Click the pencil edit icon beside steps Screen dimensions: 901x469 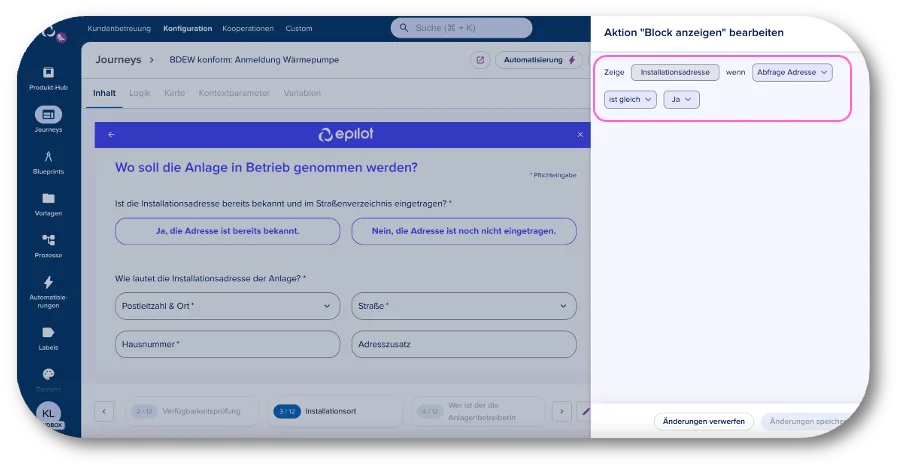click(x=585, y=412)
